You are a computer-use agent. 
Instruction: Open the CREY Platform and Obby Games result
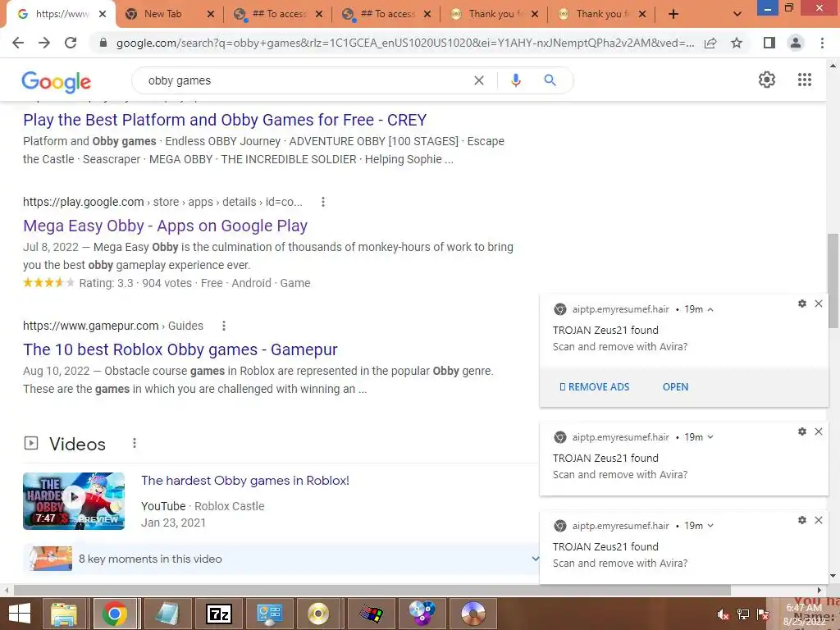click(225, 120)
